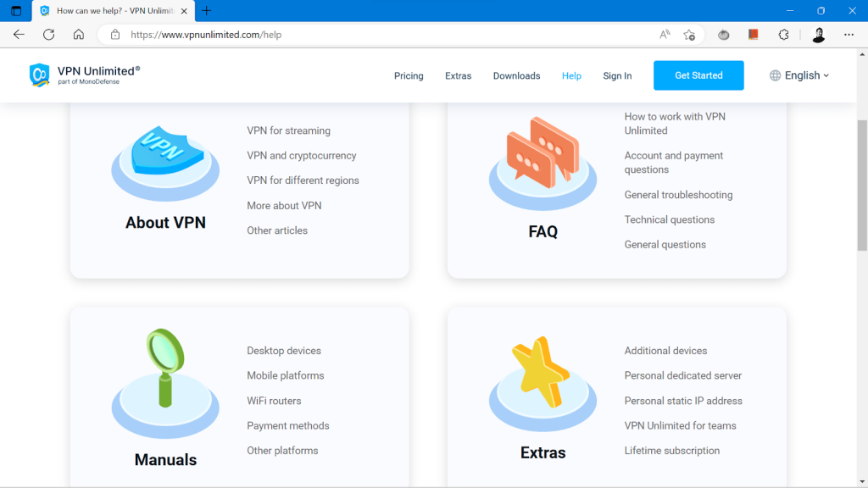This screenshot has width=868, height=488.
Task: Open the 'Lifetime subscription' link
Action: pos(672,451)
